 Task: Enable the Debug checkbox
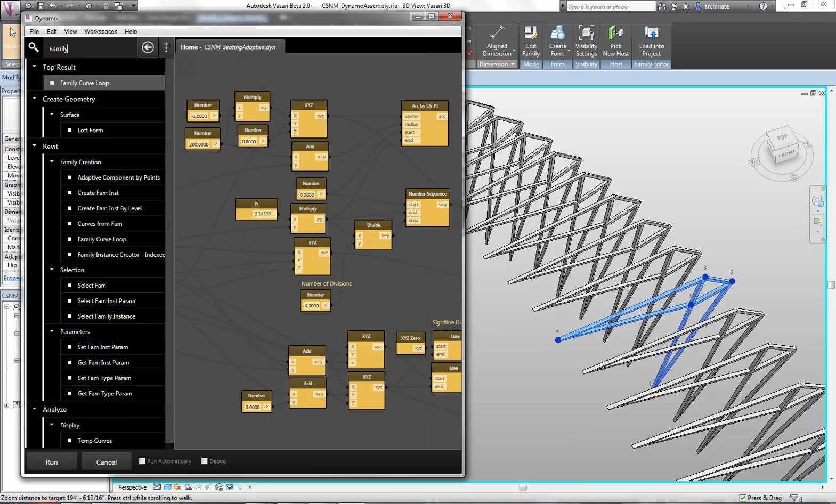click(x=204, y=461)
